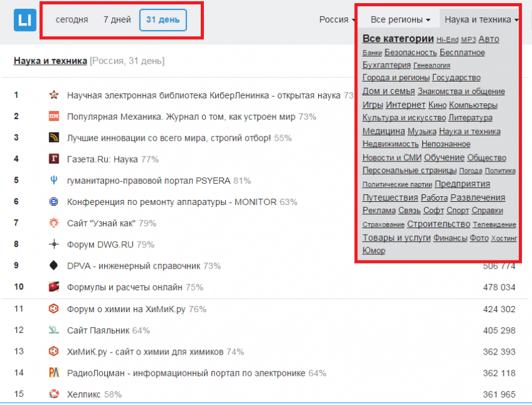The image size is (532, 405).
Task: Choose Политические партии category
Action: click(397, 184)
